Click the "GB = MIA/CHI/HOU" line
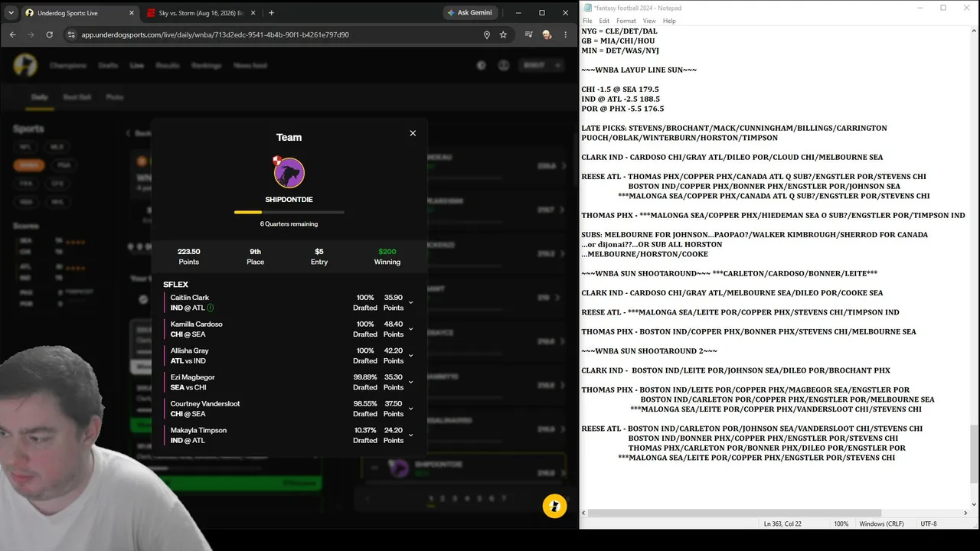The height and width of the screenshot is (551, 980). pos(619,41)
